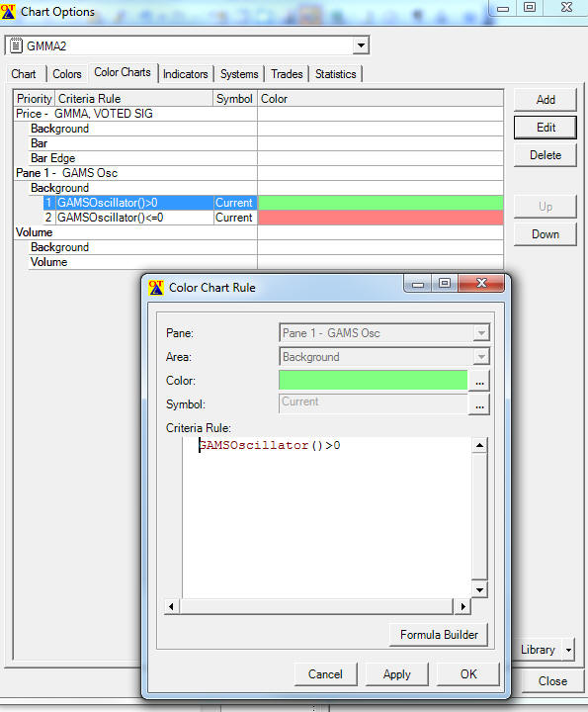The width and height of the screenshot is (588, 712).
Task: Switch to the Statistics tab
Action: [x=335, y=74]
